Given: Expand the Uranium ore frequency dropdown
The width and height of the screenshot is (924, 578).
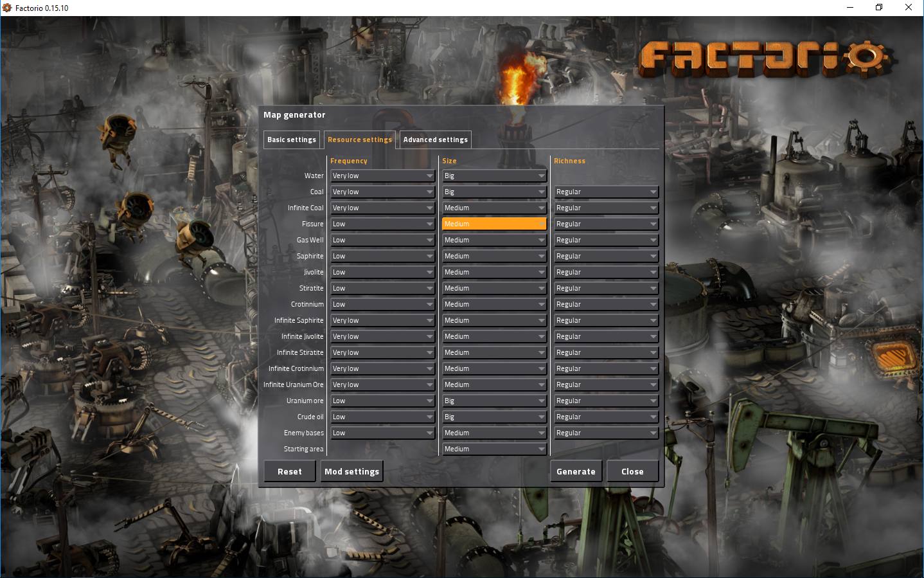Looking at the screenshot, I should tap(383, 401).
